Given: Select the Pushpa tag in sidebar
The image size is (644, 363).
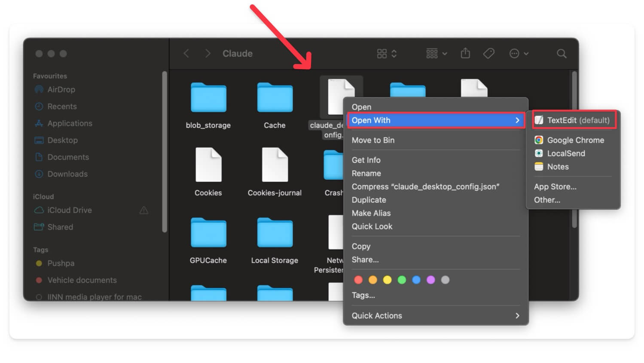Looking at the screenshot, I should [61, 263].
